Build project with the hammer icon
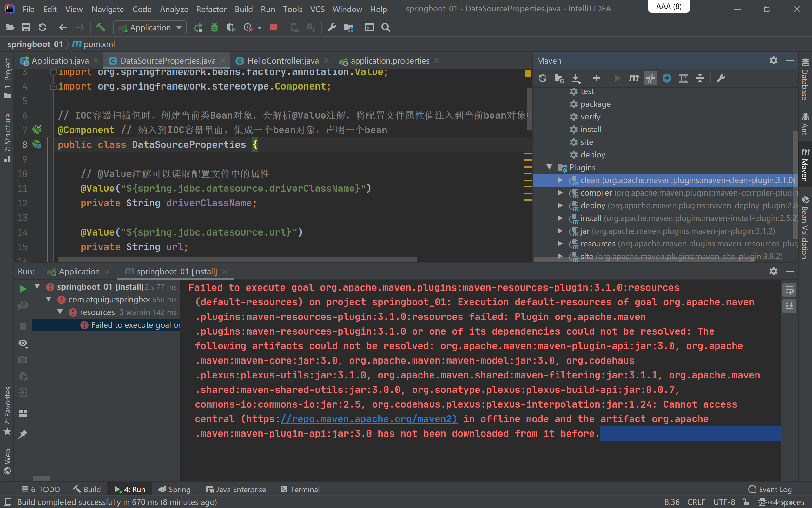 [x=100, y=27]
